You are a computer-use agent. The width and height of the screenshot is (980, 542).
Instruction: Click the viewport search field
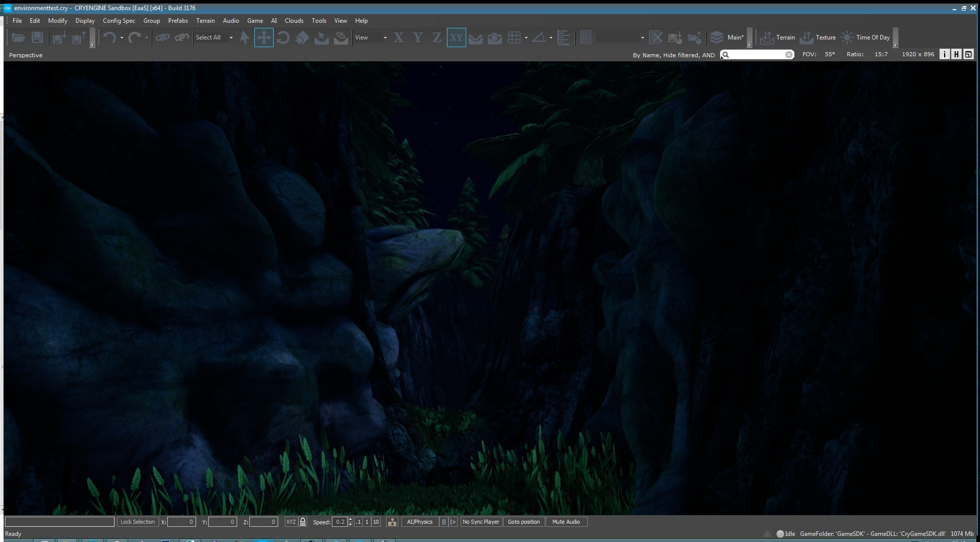(757, 55)
